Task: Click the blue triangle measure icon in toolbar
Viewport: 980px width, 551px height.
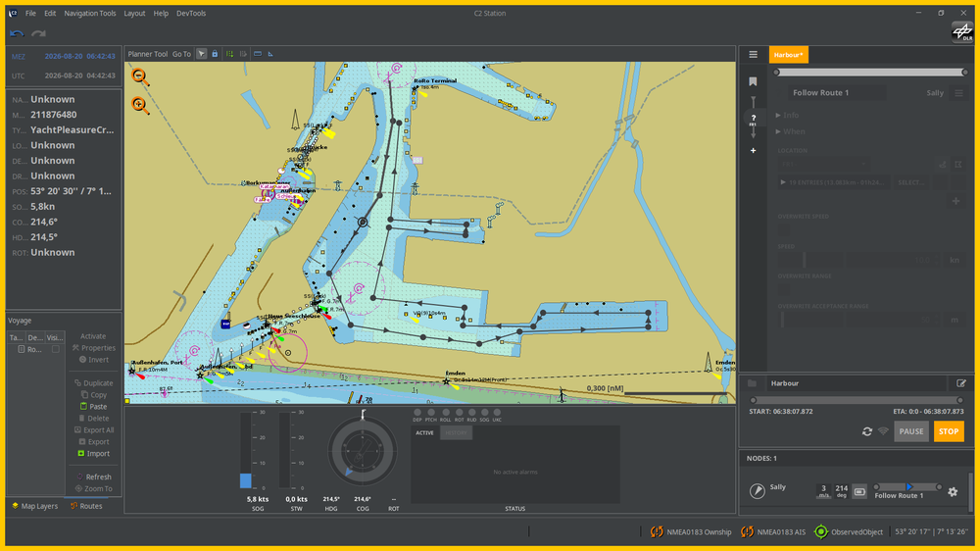Action: point(270,54)
